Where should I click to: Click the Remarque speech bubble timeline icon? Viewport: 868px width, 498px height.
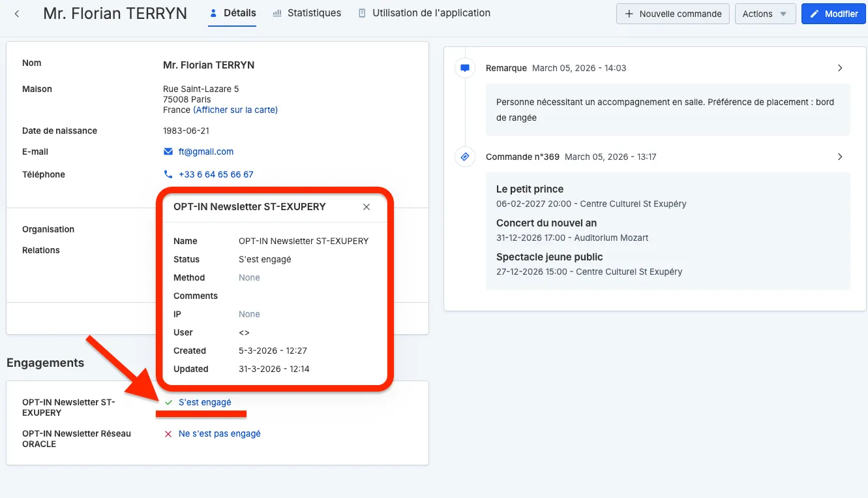coord(465,68)
